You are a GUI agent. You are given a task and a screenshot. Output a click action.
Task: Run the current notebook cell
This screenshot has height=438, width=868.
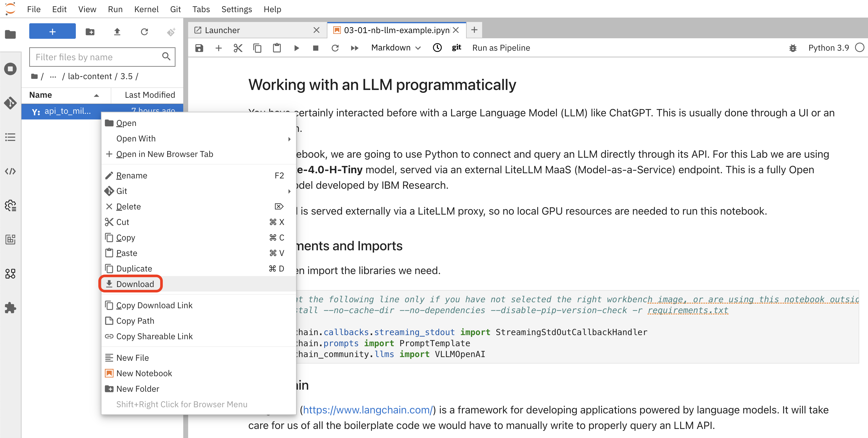pyautogui.click(x=296, y=48)
